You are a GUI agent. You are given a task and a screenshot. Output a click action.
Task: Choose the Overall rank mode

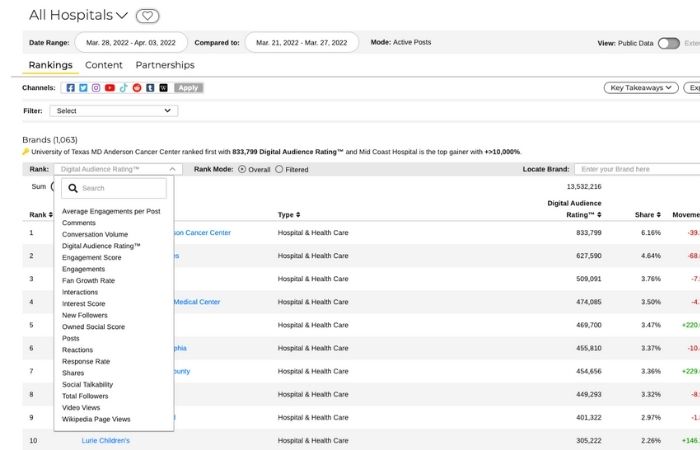tap(242, 170)
